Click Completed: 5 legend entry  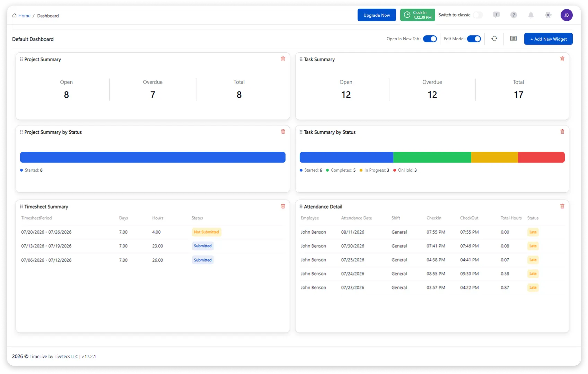[341, 170]
